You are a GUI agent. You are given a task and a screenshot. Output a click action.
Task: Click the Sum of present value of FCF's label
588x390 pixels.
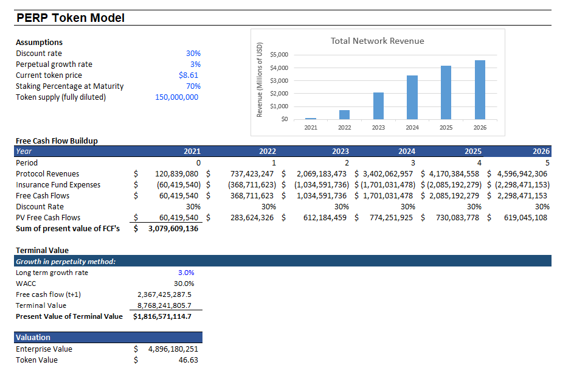[67, 229]
